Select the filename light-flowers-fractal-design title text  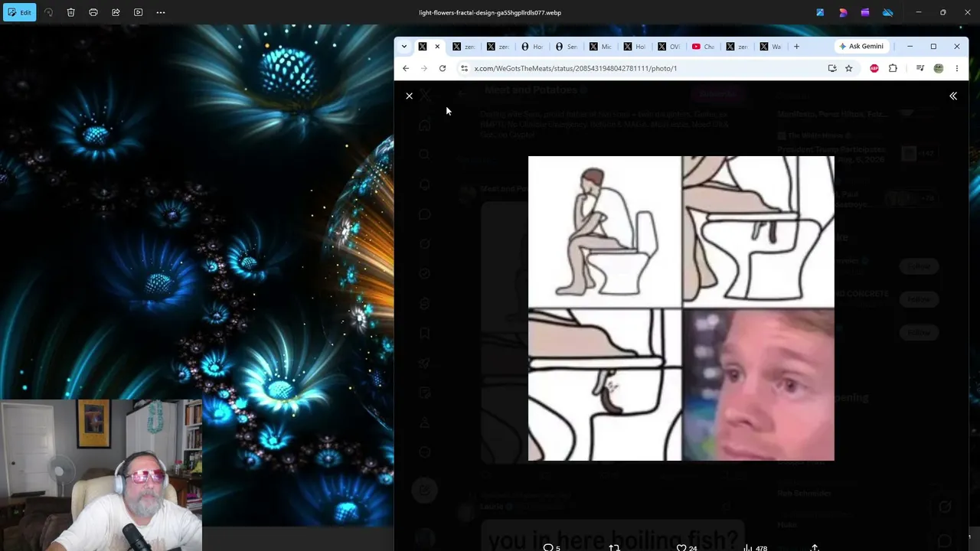(x=490, y=12)
